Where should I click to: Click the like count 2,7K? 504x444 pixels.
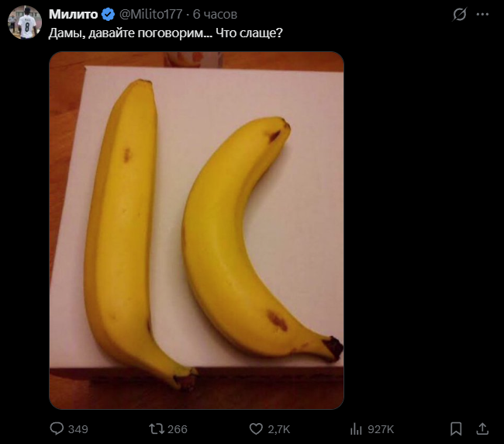pyautogui.click(x=279, y=429)
